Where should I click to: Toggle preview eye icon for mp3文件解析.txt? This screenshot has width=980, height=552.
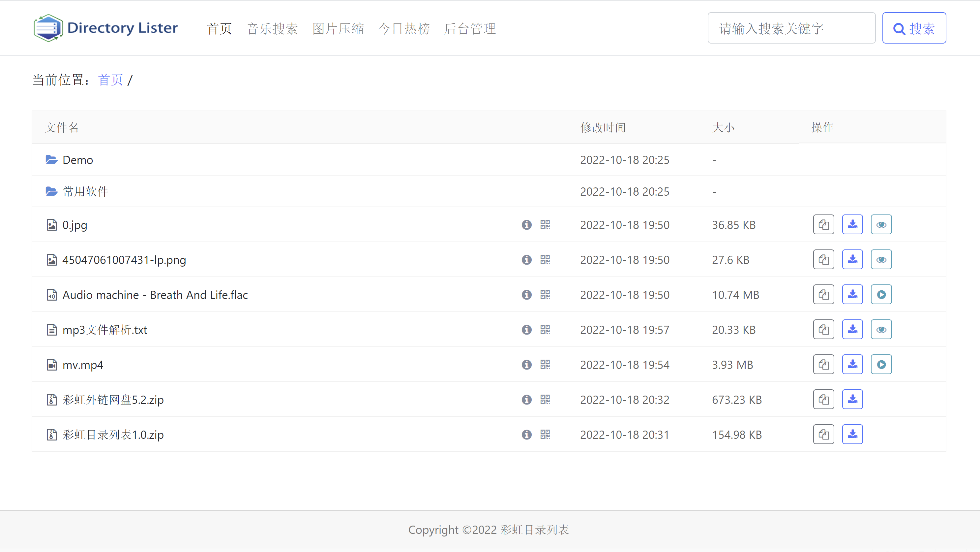(x=881, y=330)
